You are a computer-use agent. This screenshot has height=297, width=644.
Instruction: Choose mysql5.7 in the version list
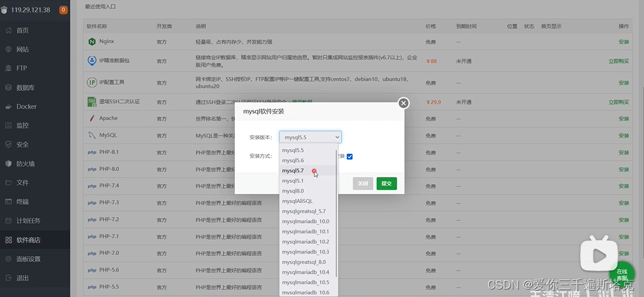coord(308,171)
